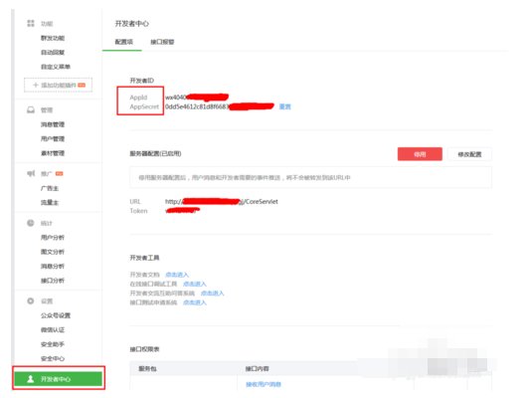Click the 接收用户消息 link in table
Viewport: 532px width, 398px height.
click(264, 384)
